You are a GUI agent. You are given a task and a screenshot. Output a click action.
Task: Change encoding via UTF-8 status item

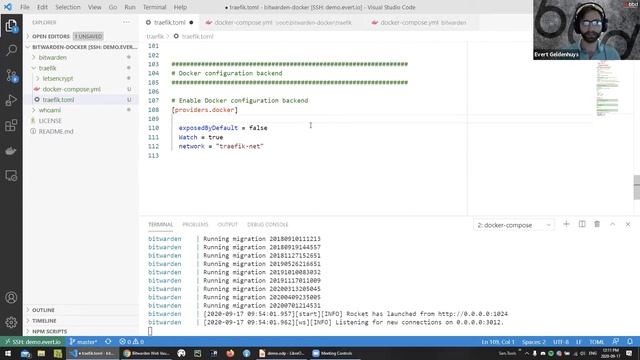point(561,342)
